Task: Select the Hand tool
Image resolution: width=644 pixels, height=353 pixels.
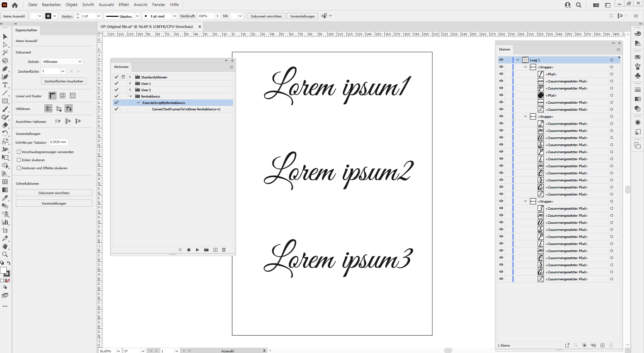Action: 5,246
